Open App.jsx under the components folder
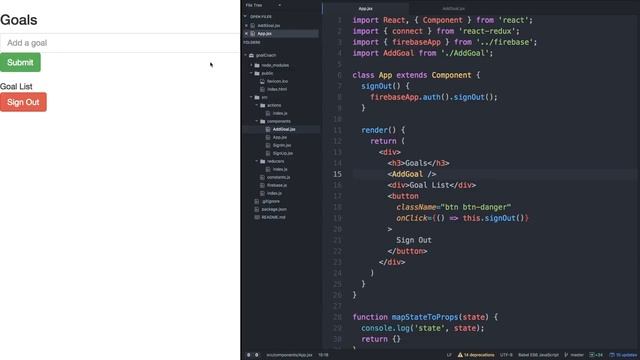This screenshot has width=640, height=360. 280,137
